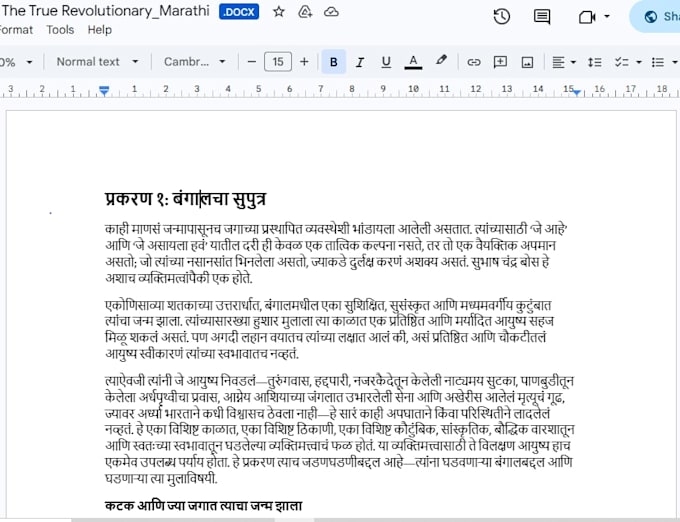This screenshot has width=680, height=522.
Task: Toggle underline formatting
Action: click(386, 62)
